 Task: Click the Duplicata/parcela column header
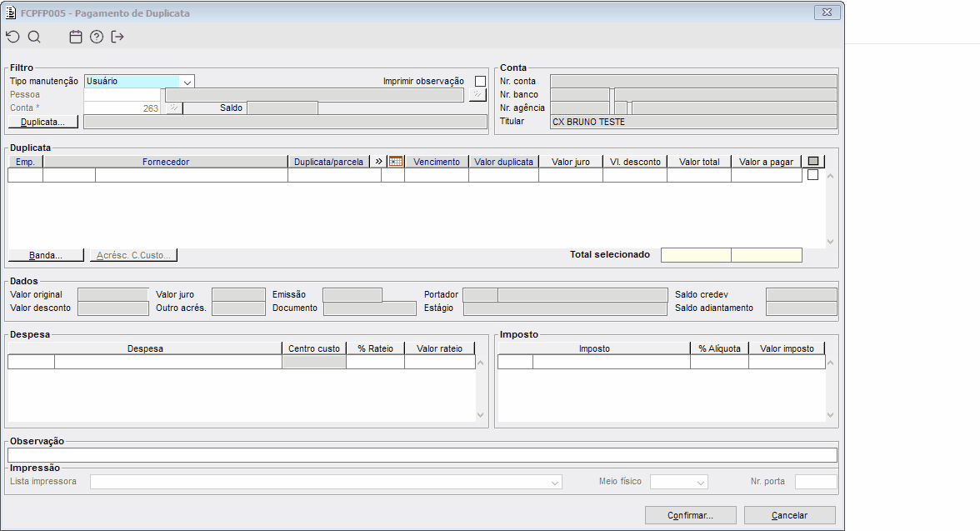328,162
